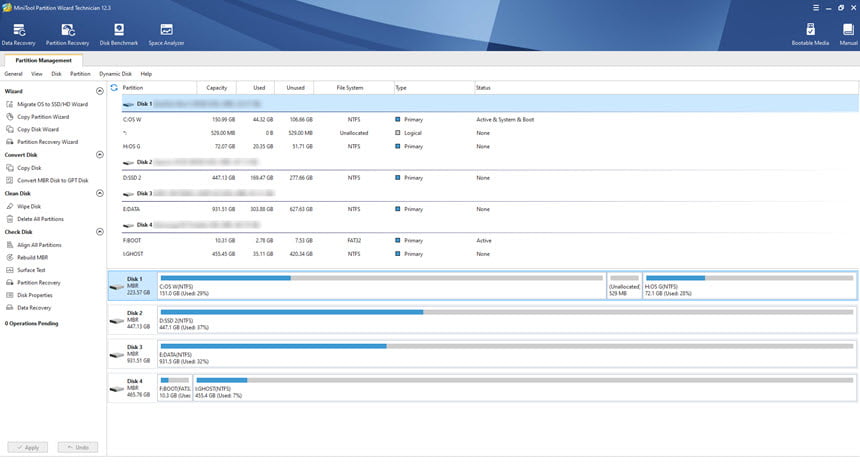This screenshot has height=466, width=860.
Task: Select the Disk 2 header row in list
Action: [490, 162]
